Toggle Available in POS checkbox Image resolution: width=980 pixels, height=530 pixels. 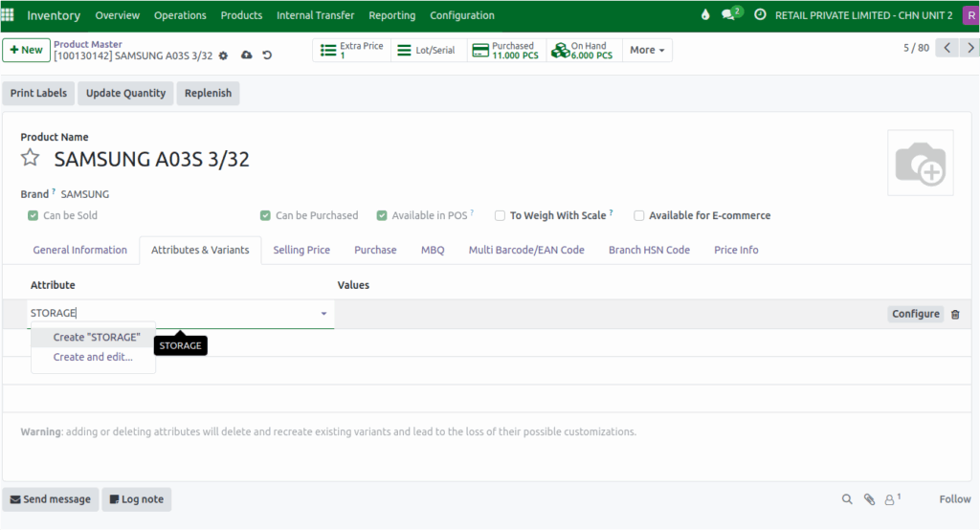tap(382, 215)
